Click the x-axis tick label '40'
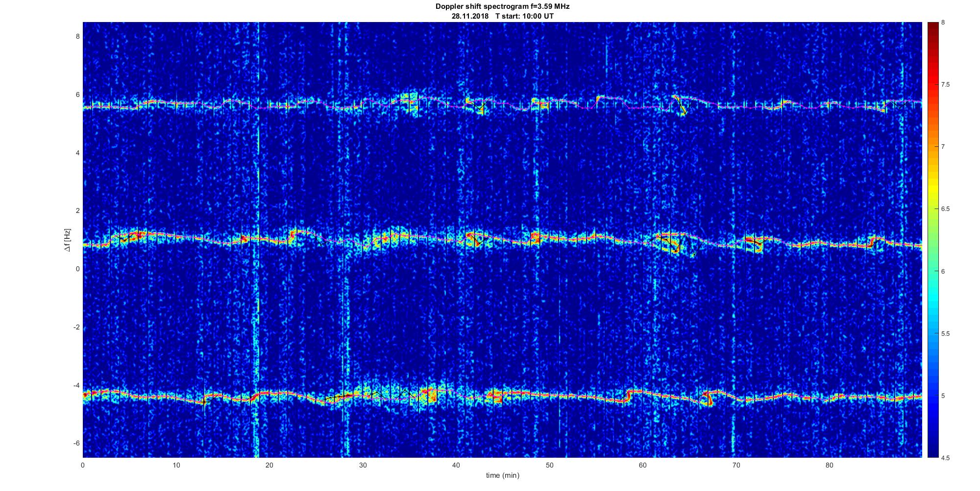 456,465
